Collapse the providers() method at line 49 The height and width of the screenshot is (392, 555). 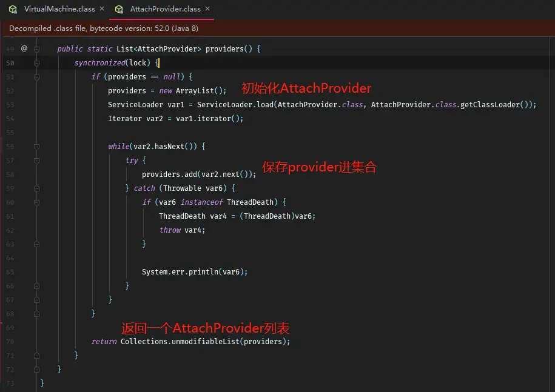tap(36, 49)
